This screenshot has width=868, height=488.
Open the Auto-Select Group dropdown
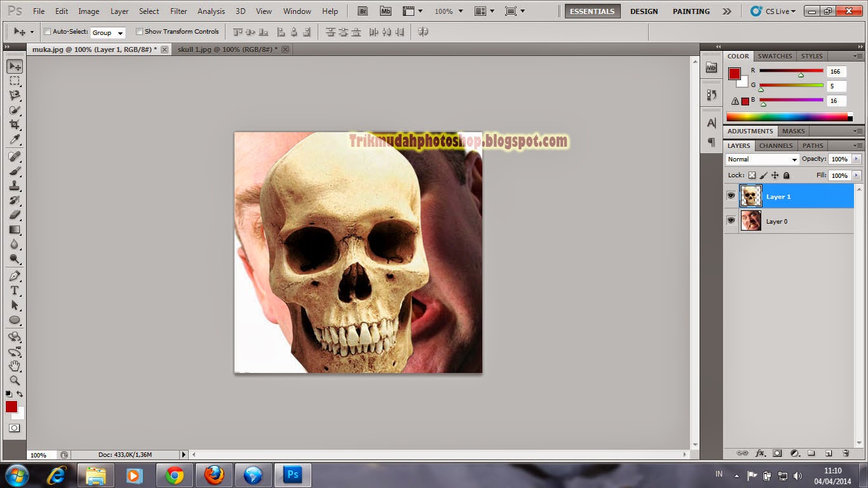108,32
